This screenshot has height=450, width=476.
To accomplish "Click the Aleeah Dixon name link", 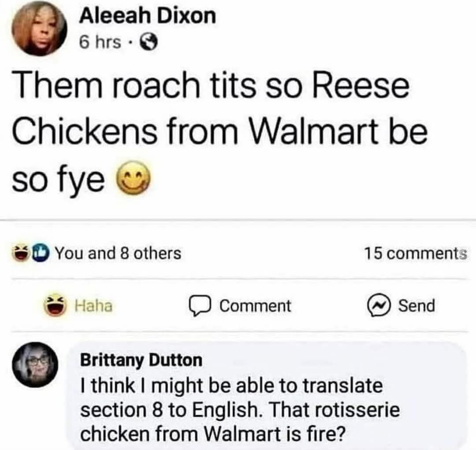I will tap(148, 16).
